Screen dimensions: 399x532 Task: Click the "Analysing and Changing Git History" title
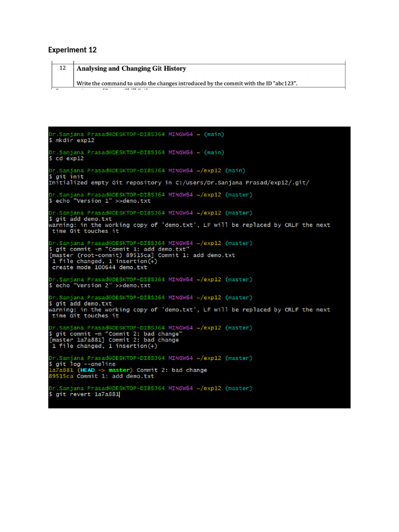[x=131, y=69]
